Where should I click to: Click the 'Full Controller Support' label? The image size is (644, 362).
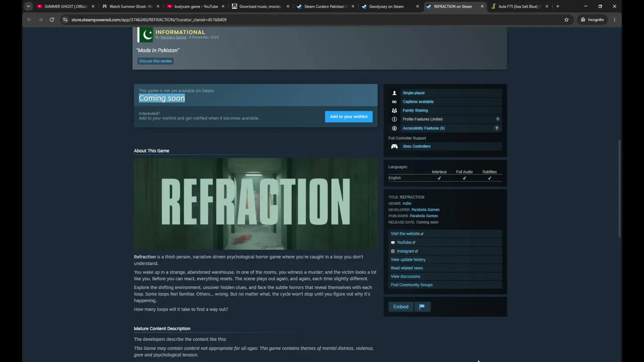[x=407, y=138]
